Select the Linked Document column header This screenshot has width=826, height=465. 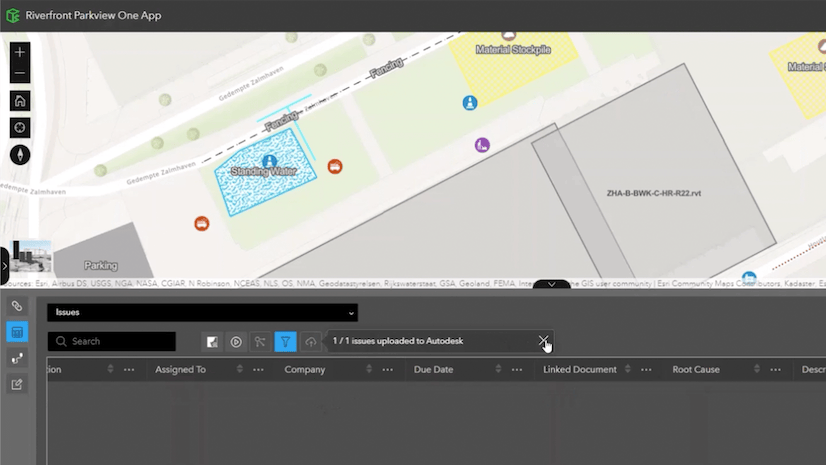579,370
